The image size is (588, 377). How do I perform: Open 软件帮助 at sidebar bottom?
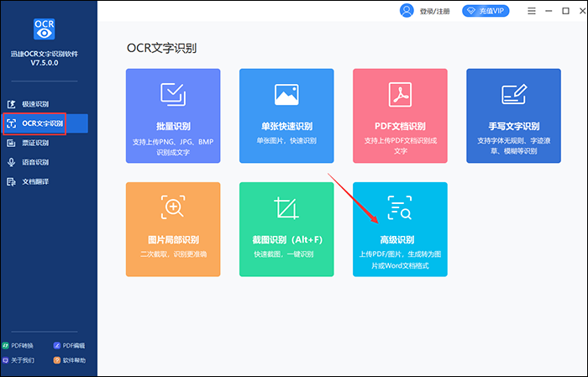[70, 360]
